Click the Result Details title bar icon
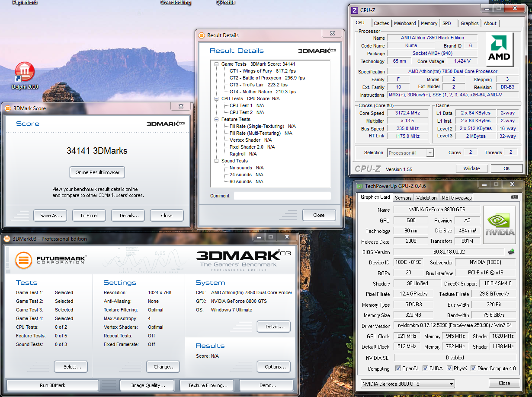This screenshot has height=397, width=532. click(x=201, y=35)
